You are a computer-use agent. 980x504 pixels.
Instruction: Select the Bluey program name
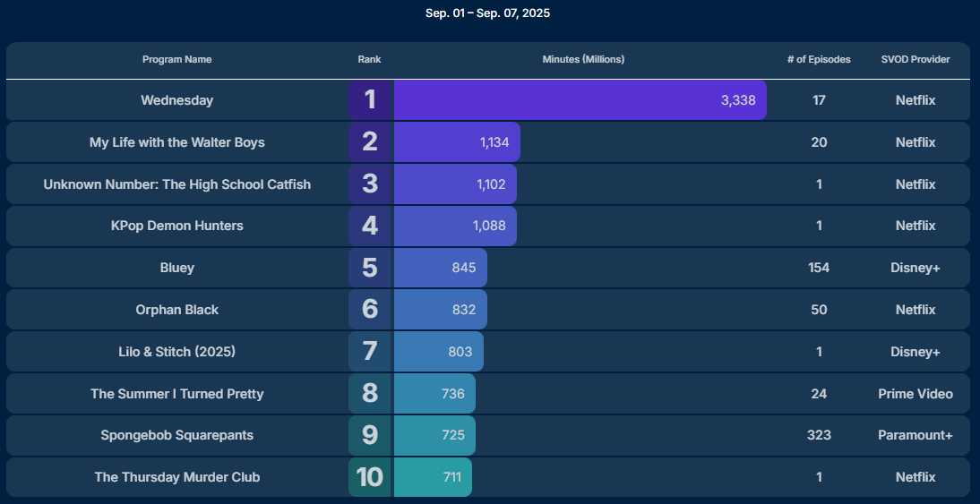point(177,268)
